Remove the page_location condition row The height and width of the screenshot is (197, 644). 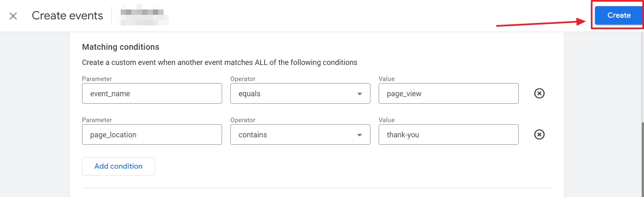tap(539, 134)
